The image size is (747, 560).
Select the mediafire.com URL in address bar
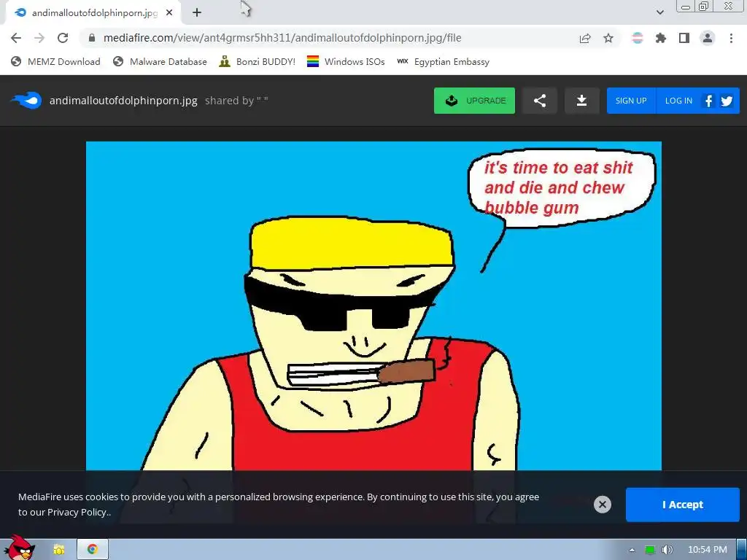(282, 38)
